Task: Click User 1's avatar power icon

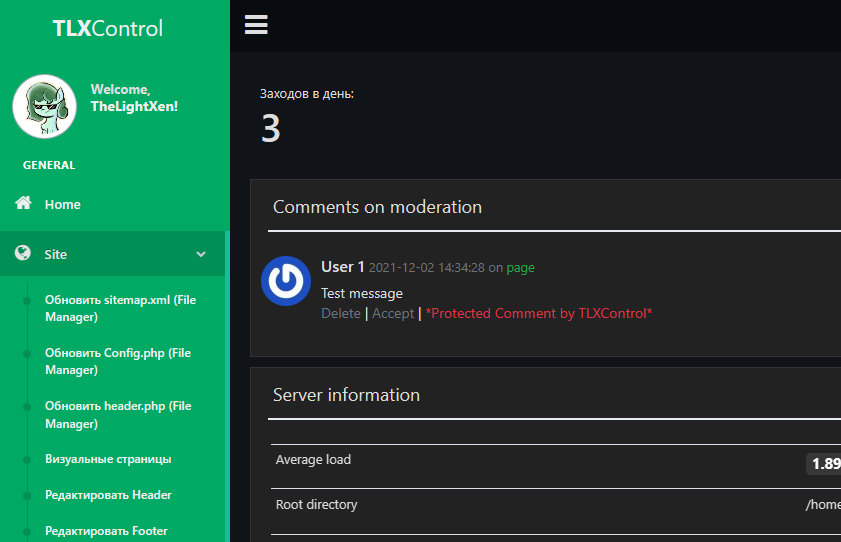Action: pos(286,281)
